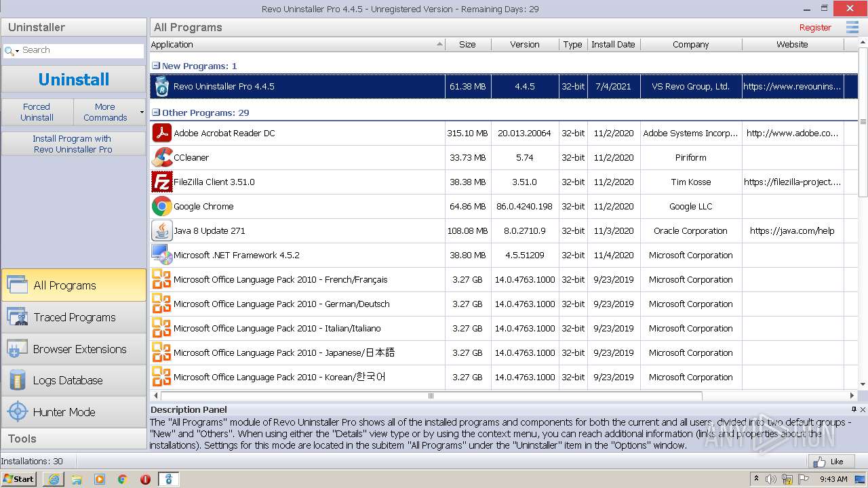Image resolution: width=868 pixels, height=488 pixels.
Task: Click the Register link
Action: pos(815,28)
